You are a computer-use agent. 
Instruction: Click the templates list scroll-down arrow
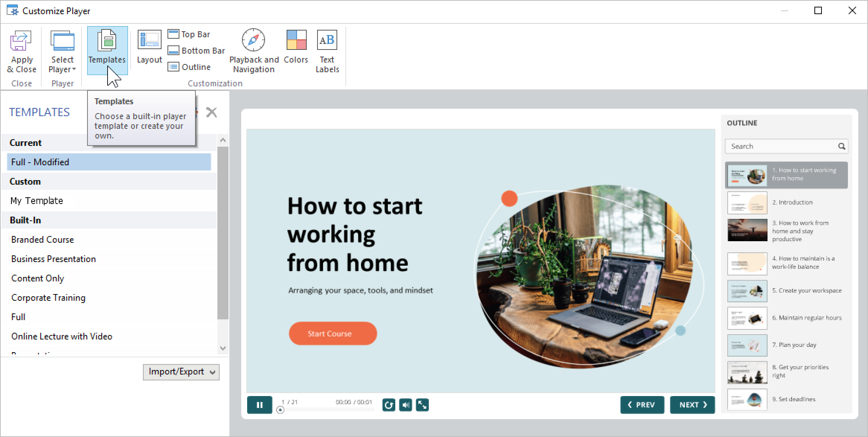click(223, 348)
